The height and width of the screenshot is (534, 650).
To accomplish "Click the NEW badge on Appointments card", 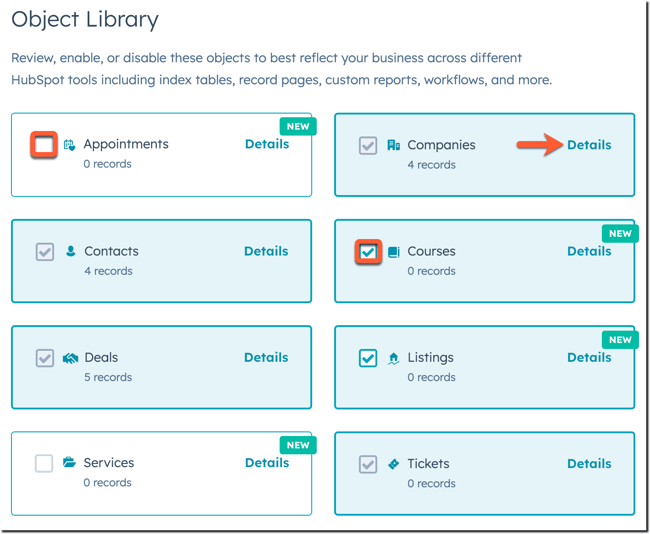I will click(298, 126).
